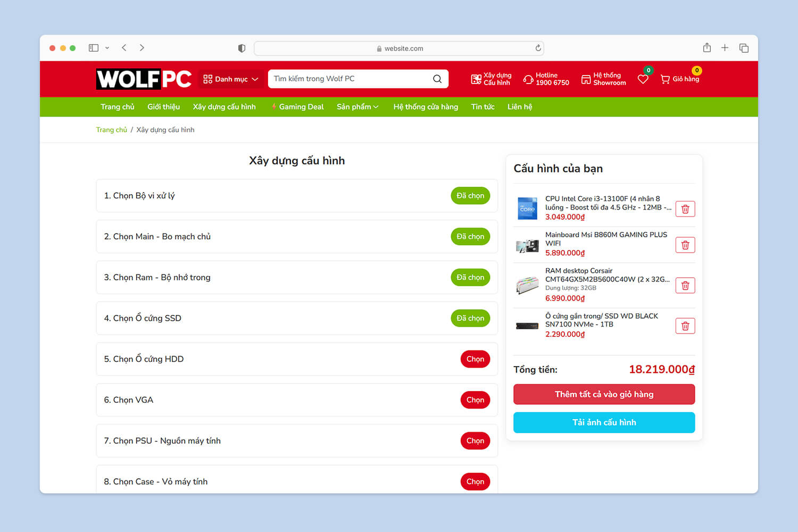
Task: Click the Trang chủ breadcrumb link
Action: [112, 130]
